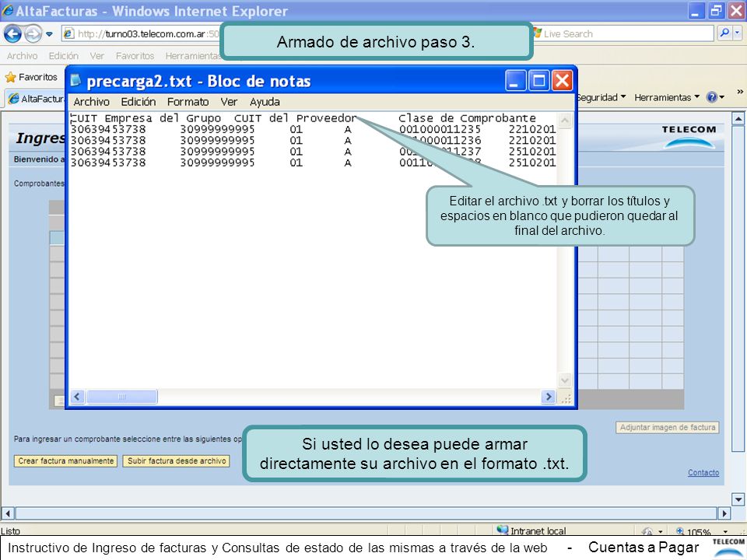Click the Internet Explorer title bar logo
This screenshot has height=560, width=747.
click(x=7, y=10)
